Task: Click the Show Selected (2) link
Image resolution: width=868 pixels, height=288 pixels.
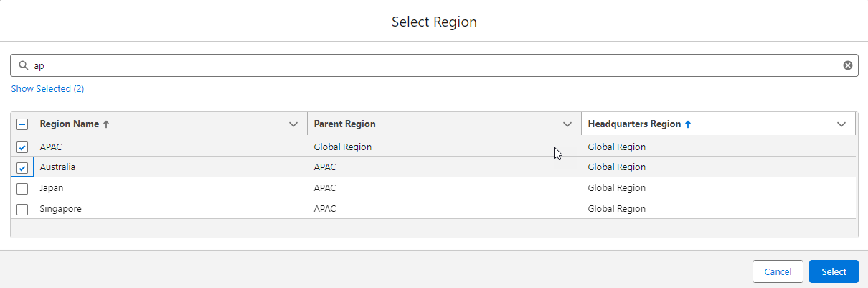Action: pos(48,89)
